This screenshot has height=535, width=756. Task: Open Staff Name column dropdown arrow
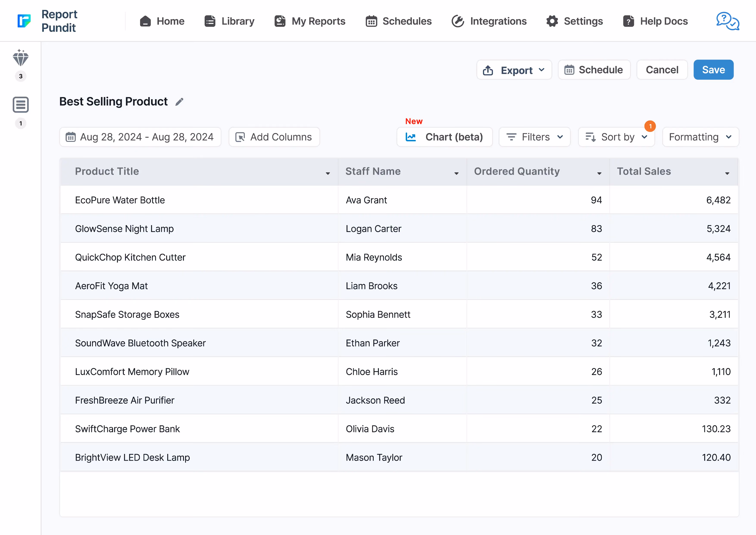(x=456, y=174)
